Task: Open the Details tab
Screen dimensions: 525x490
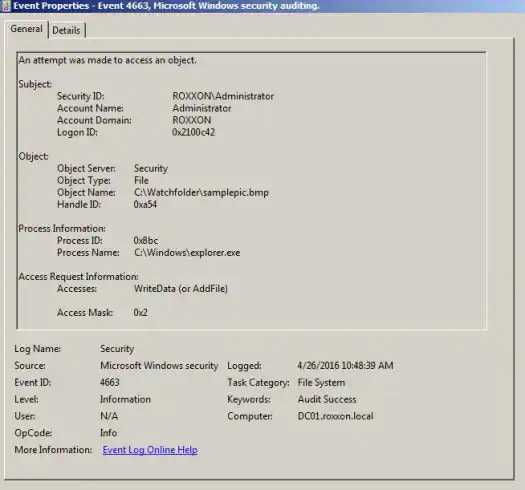Action: point(66,30)
